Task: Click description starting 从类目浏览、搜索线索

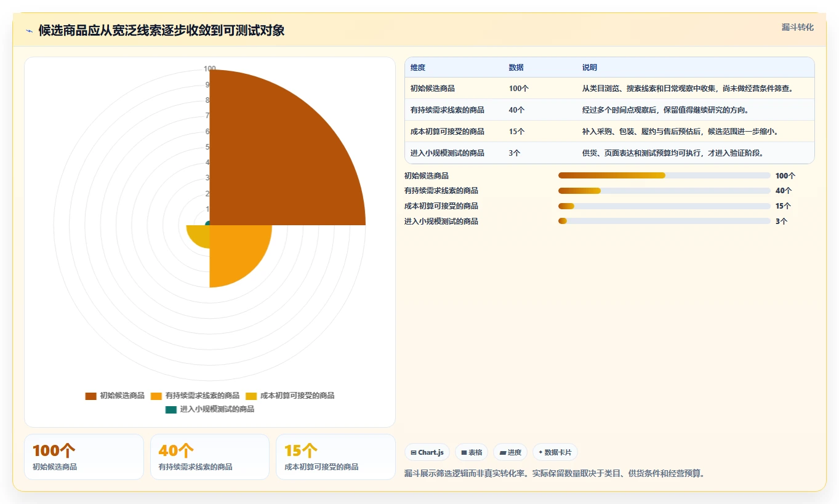Action: (x=688, y=89)
